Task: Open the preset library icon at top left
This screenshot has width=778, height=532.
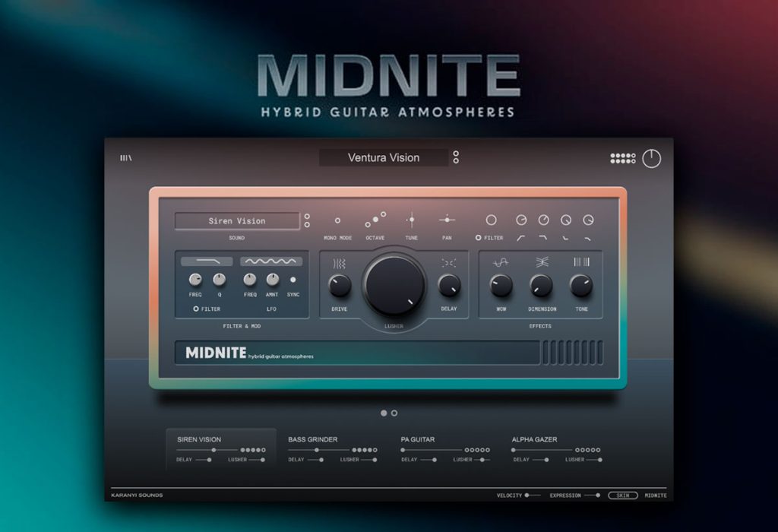Action: (126, 158)
